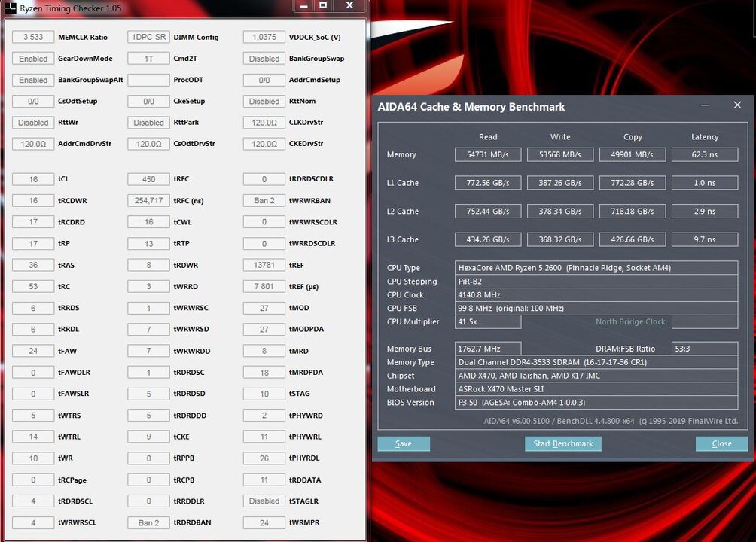Click the tREF value 13781 field

[x=264, y=265]
